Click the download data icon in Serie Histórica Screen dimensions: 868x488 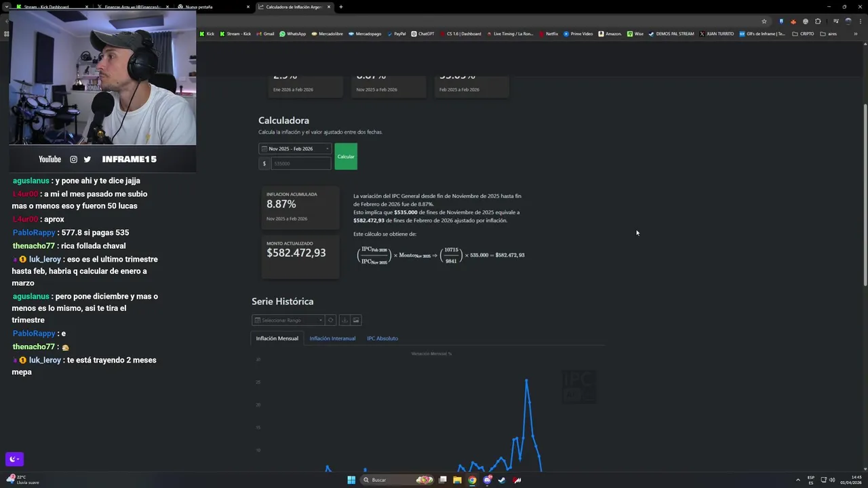click(344, 320)
